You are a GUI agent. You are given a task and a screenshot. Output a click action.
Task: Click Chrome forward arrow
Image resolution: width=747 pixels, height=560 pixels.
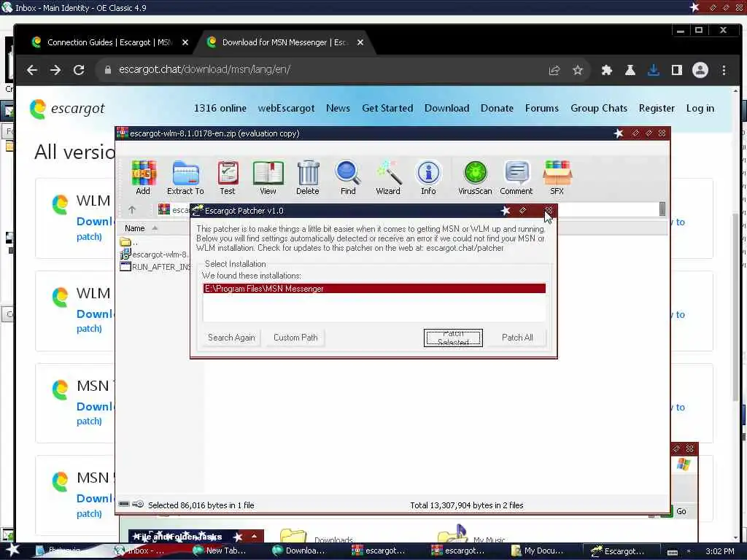point(55,70)
